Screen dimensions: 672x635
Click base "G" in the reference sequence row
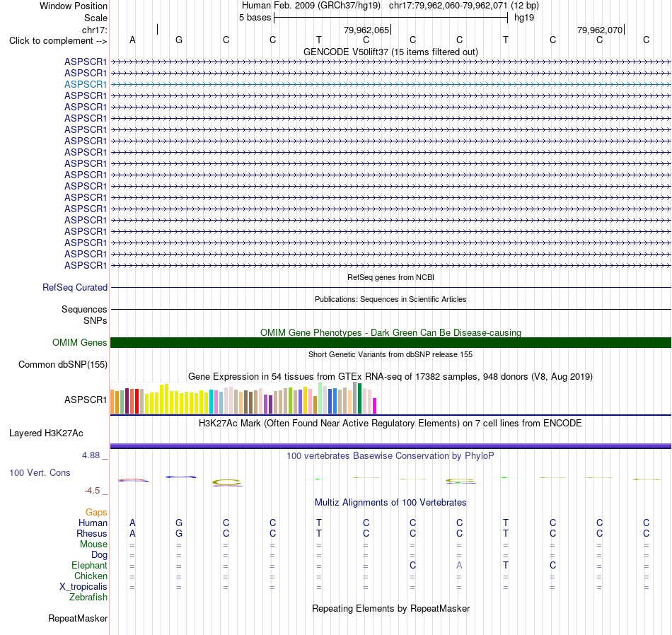pyautogui.click(x=179, y=40)
